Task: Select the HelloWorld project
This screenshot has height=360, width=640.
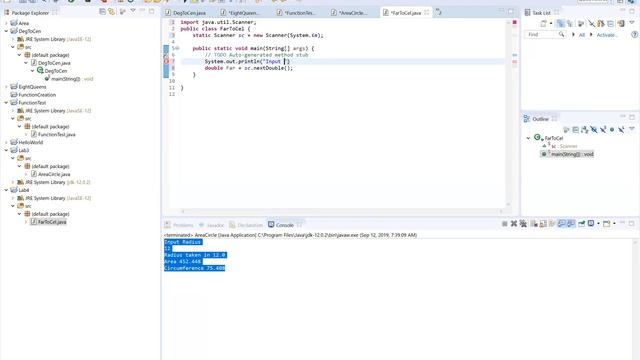Action: tap(31, 142)
